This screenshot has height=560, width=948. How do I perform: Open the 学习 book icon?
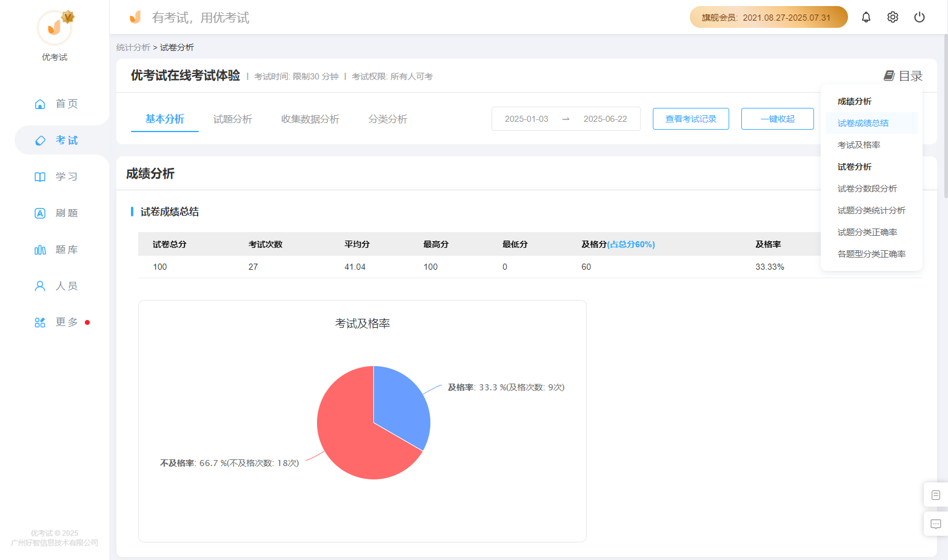point(40,177)
